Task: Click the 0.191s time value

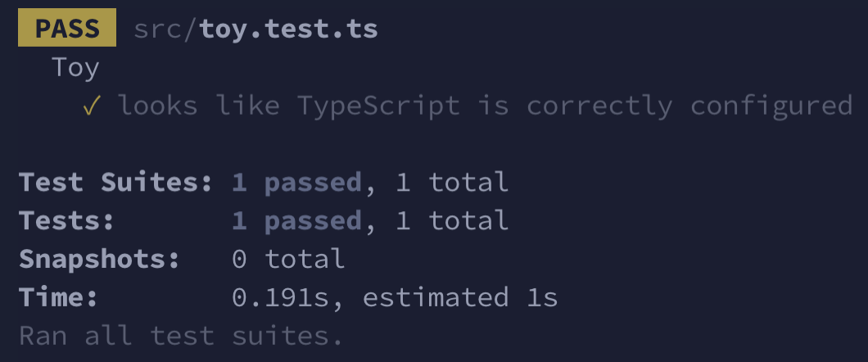Action: [x=280, y=298]
